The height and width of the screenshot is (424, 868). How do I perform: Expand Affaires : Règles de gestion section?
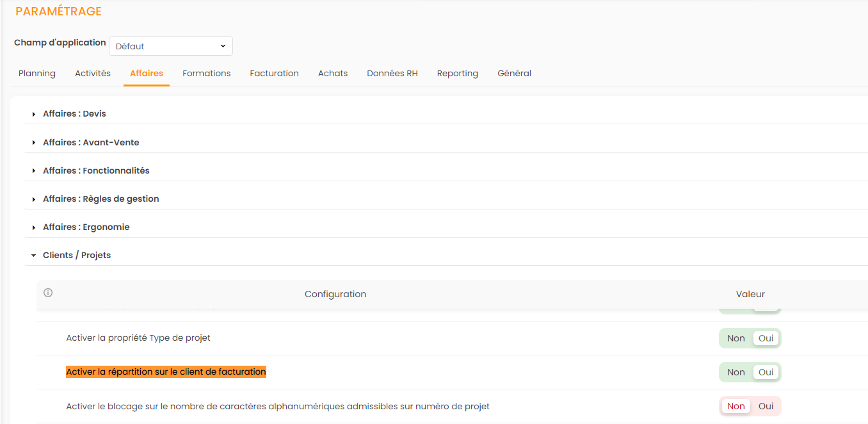click(100, 199)
